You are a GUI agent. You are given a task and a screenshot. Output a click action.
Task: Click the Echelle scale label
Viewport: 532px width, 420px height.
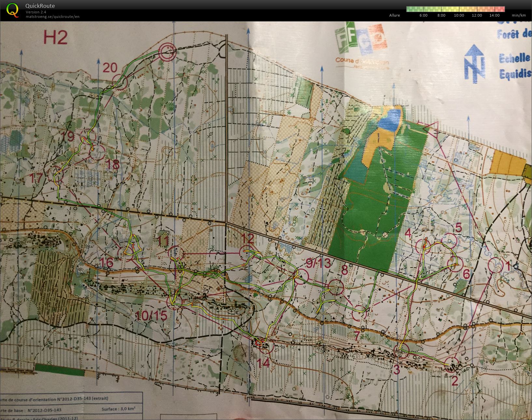coord(515,58)
